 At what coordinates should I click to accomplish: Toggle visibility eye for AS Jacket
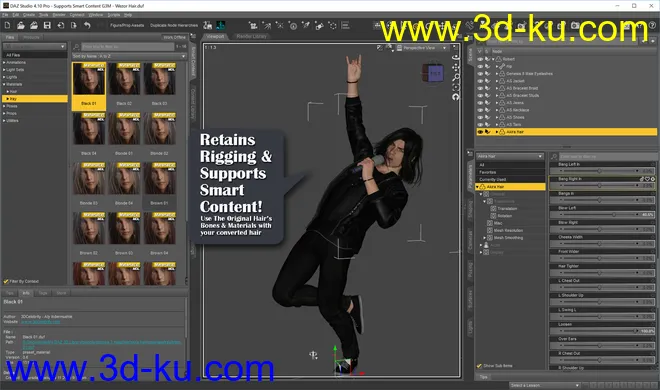point(480,81)
